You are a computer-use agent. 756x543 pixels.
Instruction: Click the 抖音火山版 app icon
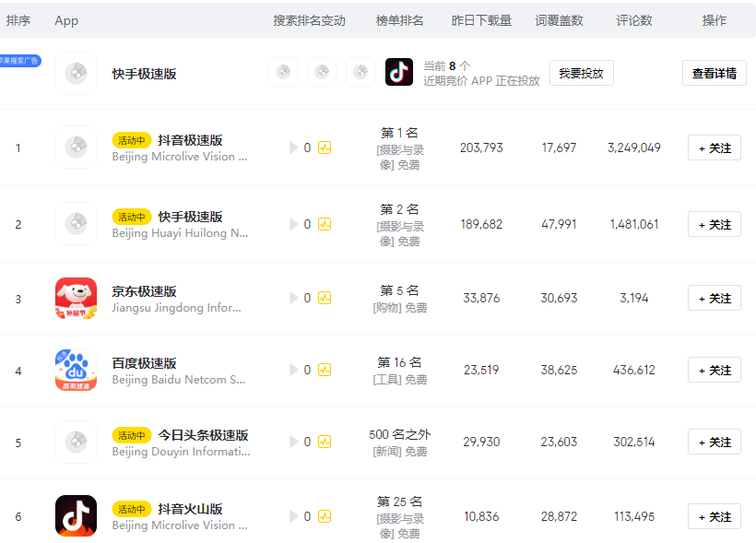[x=76, y=513]
